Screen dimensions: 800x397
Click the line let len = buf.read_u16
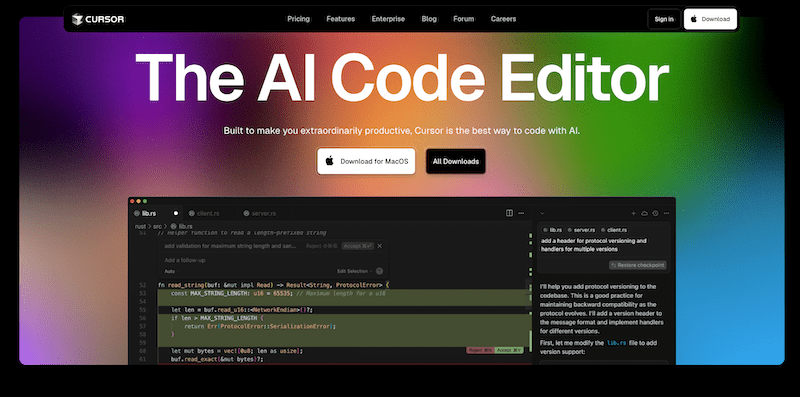[x=241, y=310]
